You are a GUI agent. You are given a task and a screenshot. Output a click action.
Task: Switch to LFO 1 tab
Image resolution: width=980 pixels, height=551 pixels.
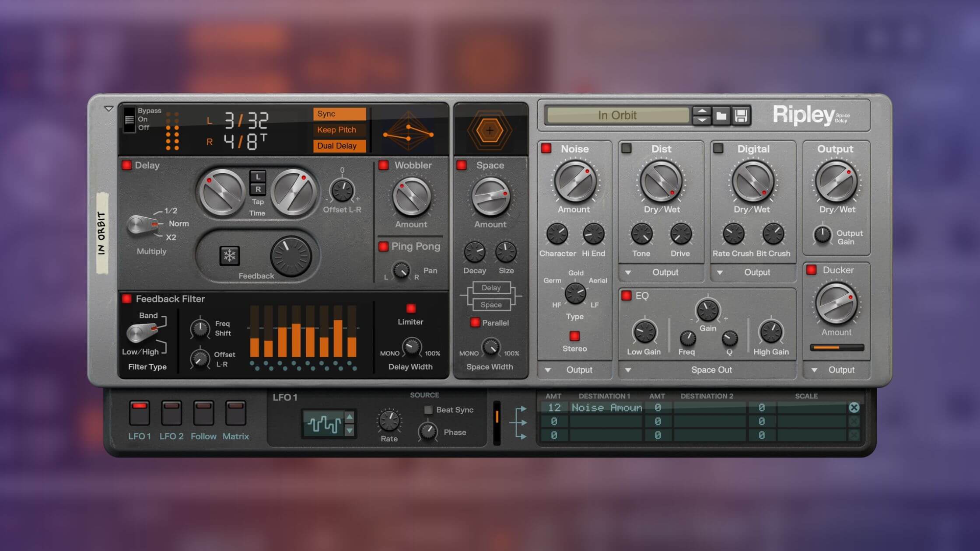pos(140,413)
